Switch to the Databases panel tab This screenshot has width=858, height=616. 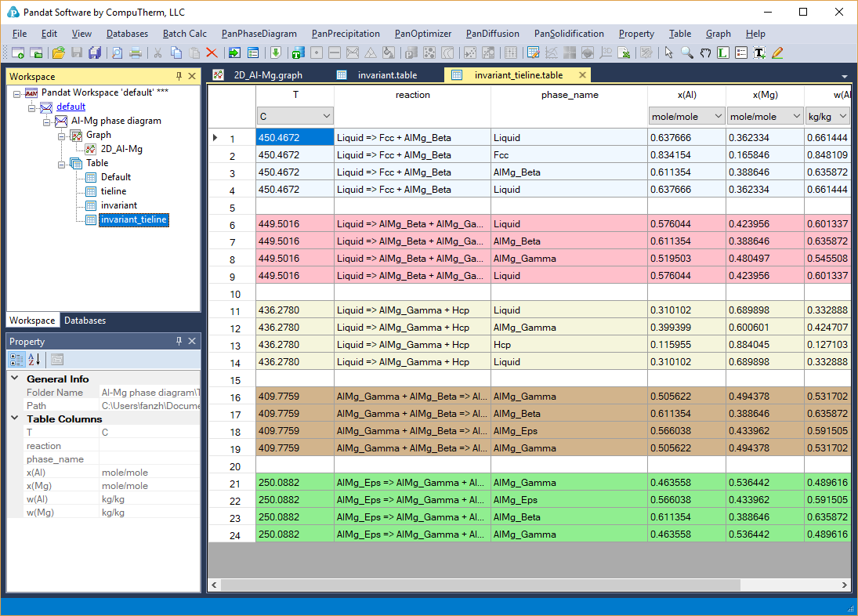point(85,321)
